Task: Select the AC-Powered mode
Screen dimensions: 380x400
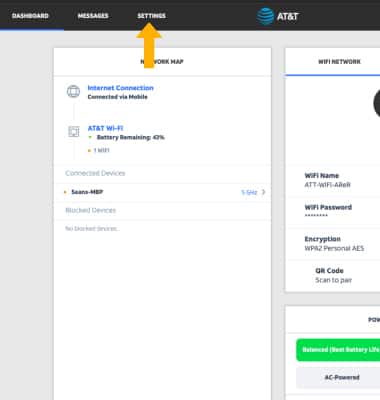Action: pos(338,378)
